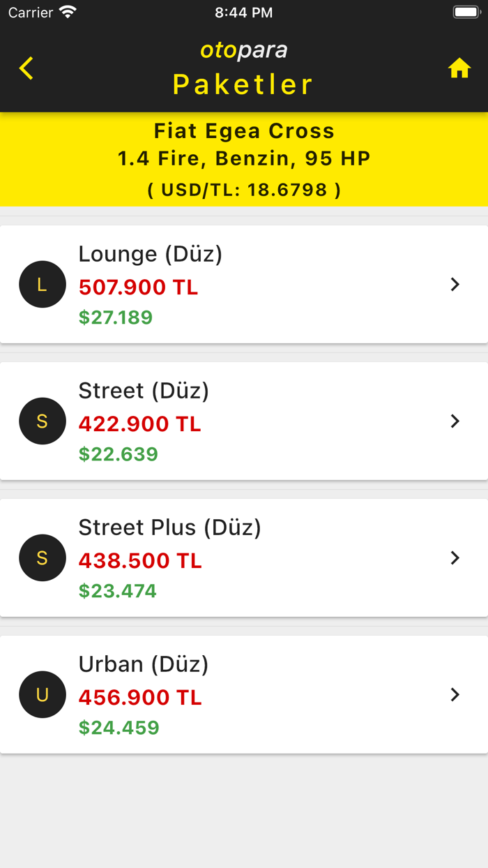
Task: Expand details for the Lounge (Düz) package
Action: (x=455, y=285)
